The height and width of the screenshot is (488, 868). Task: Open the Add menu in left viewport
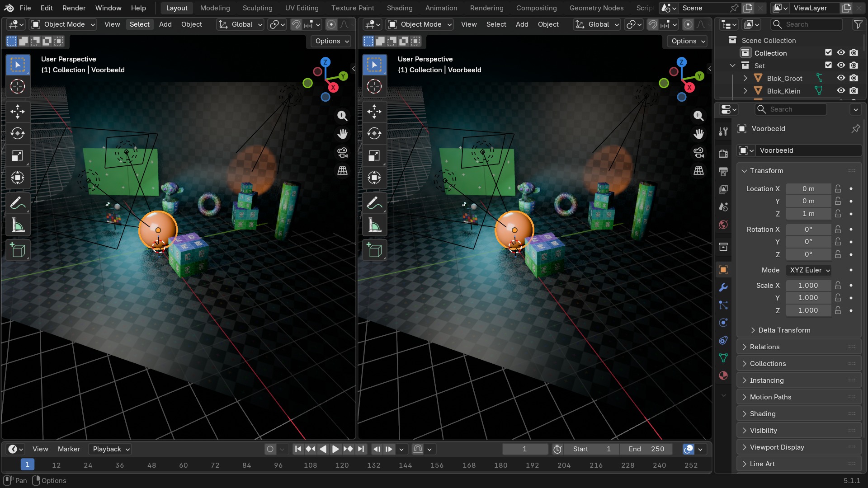pyautogui.click(x=165, y=24)
